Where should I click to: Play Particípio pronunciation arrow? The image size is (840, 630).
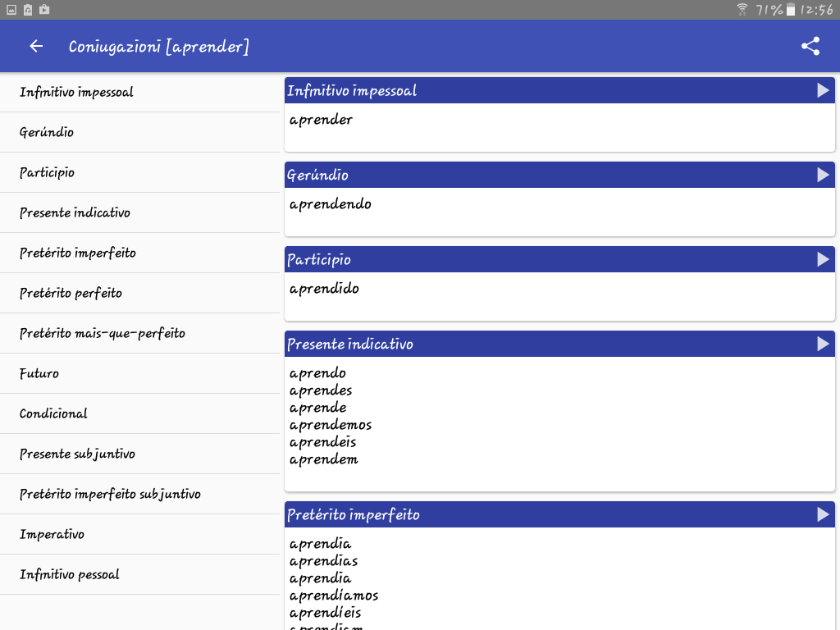coord(823,260)
